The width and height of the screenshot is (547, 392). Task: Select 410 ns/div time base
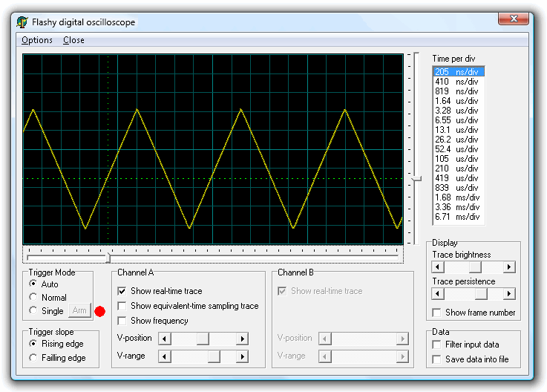pos(459,82)
